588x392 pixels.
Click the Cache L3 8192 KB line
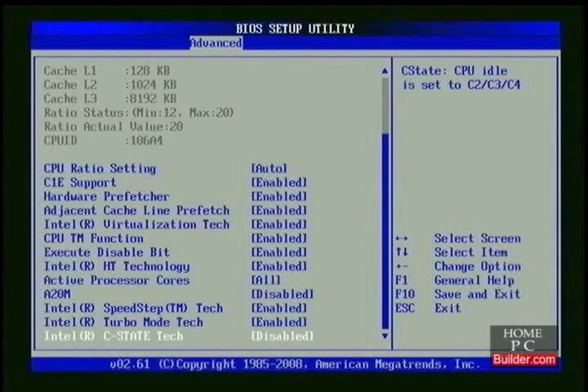click(110, 98)
